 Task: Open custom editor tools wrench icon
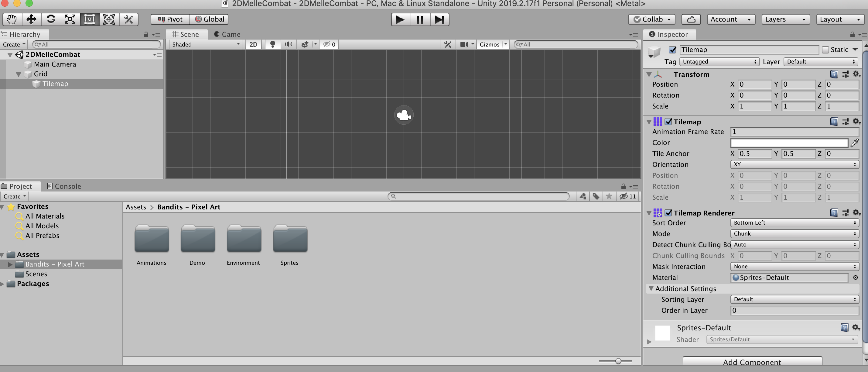coord(128,19)
